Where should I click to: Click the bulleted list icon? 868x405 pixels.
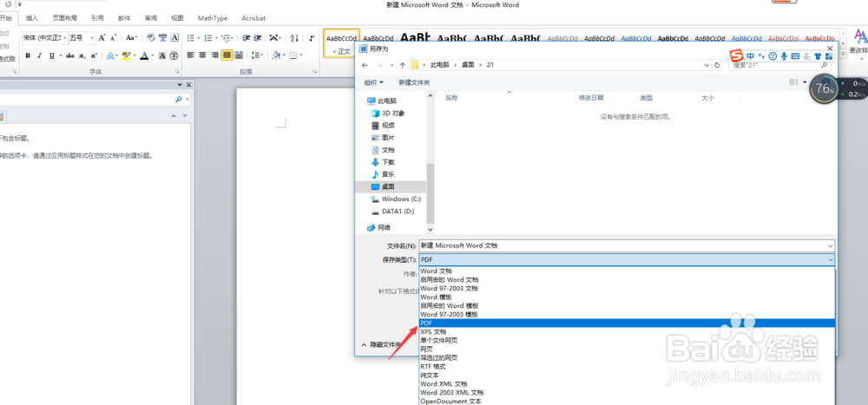(190, 37)
